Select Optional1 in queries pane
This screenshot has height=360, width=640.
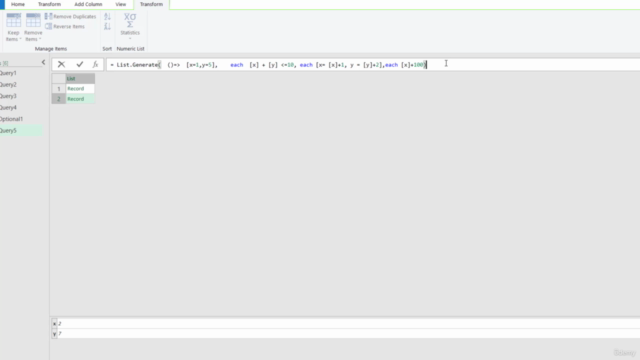tap(11, 119)
